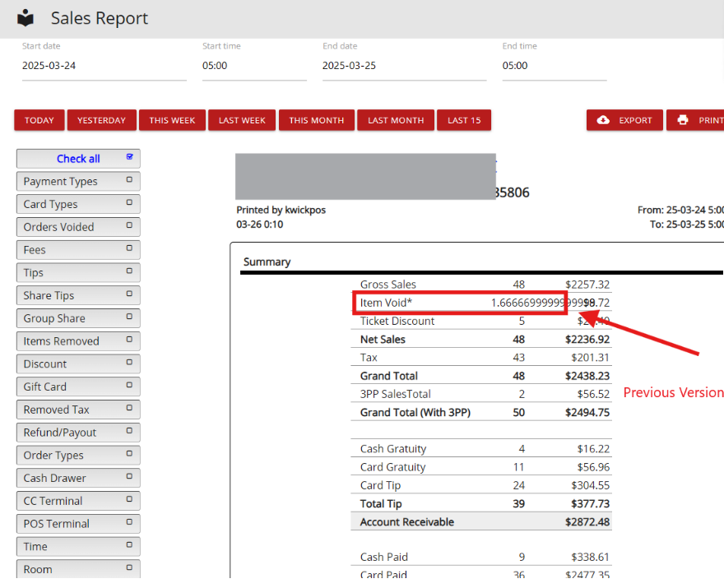Screen dimensions: 724x588
Task: Enable the Payment Types checkbox
Action: (129, 179)
